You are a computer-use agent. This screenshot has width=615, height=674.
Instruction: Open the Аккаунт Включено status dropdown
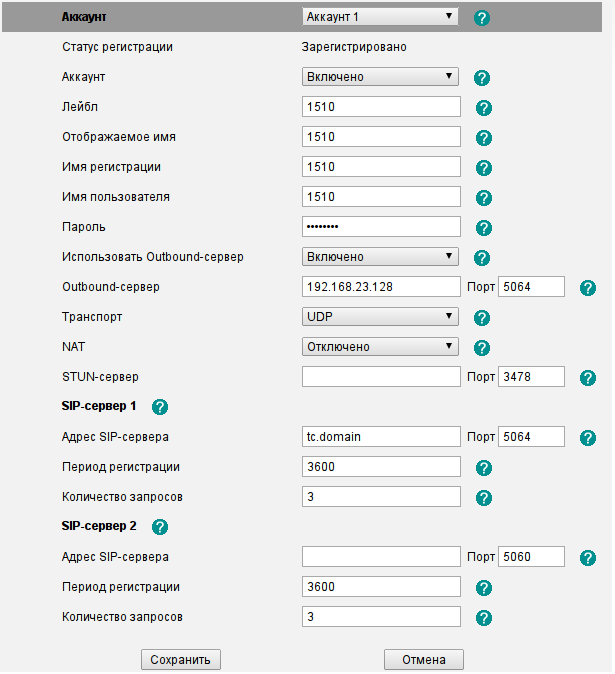click(379, 77)
